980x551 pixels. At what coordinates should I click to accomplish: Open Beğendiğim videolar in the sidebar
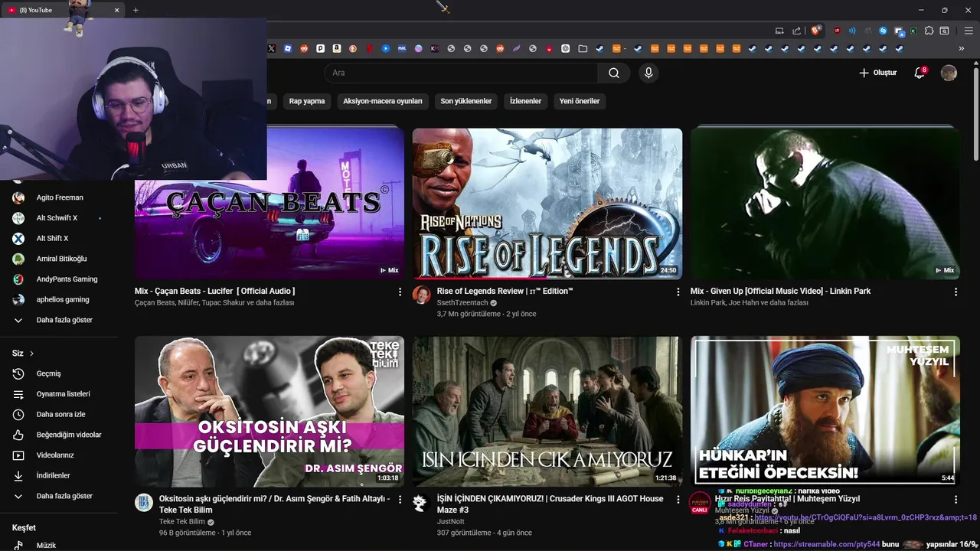pyautogui.click(x=59, y=435)
